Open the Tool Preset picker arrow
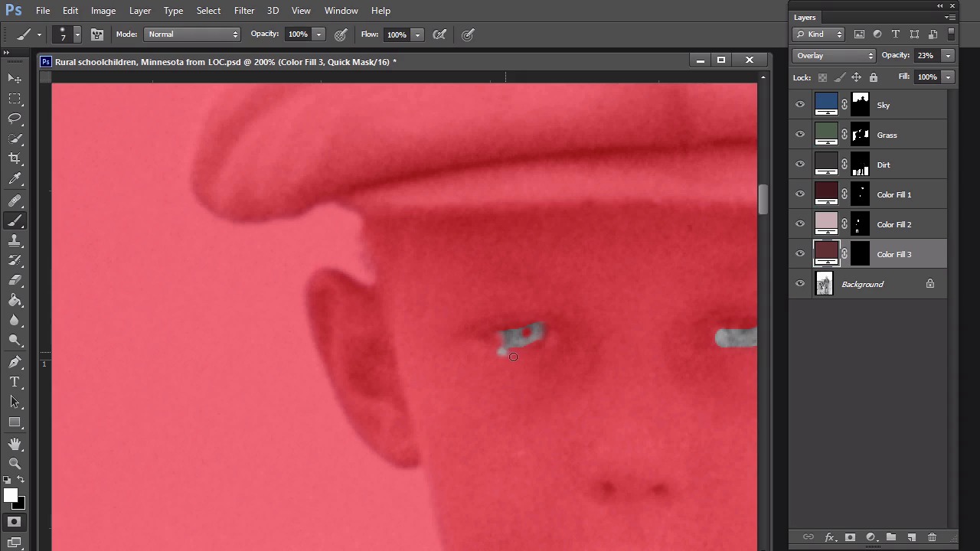The width and height of the screenshot is (980, 551). (39, 34)
